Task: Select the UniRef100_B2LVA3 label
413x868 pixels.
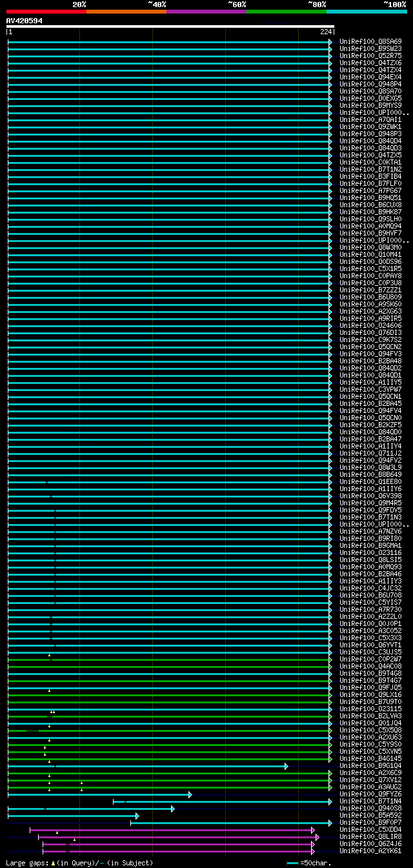Action: 370,716
